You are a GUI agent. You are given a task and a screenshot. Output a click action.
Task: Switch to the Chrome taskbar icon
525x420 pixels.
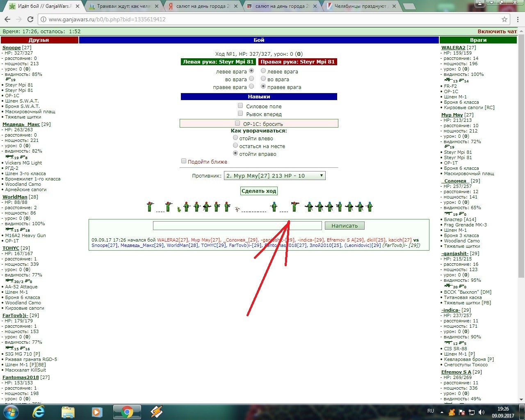coord(127,412)
